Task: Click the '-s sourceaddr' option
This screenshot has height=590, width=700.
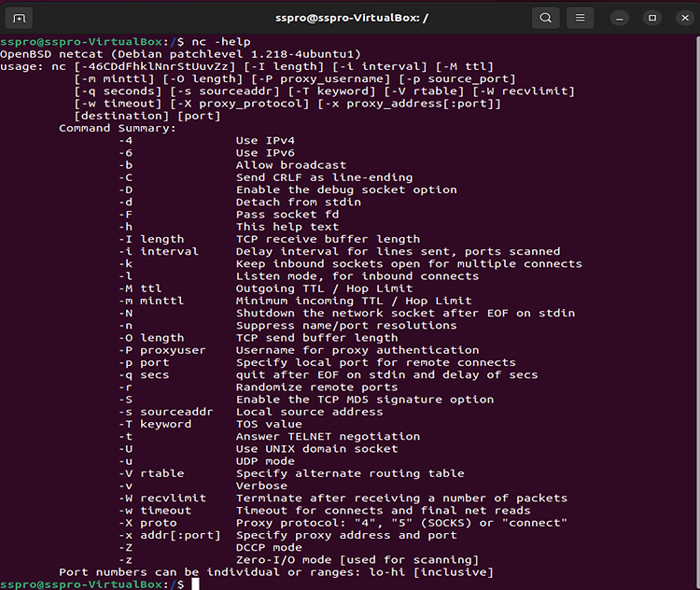Action: point(165,412)
